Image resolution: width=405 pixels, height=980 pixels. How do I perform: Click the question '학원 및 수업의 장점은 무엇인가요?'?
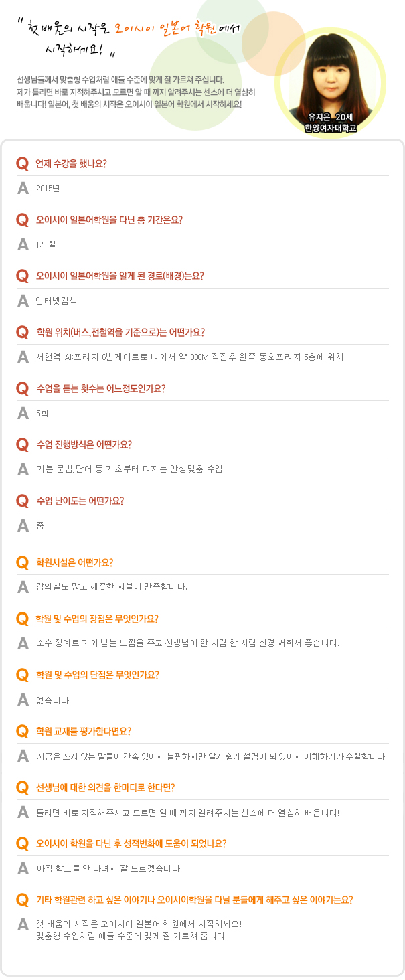[x=98, y=619]
